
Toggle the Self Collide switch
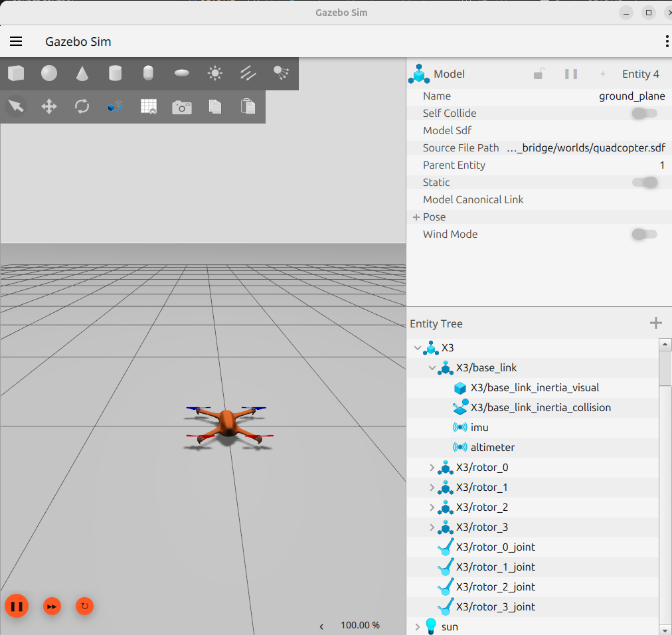[645, 113]
